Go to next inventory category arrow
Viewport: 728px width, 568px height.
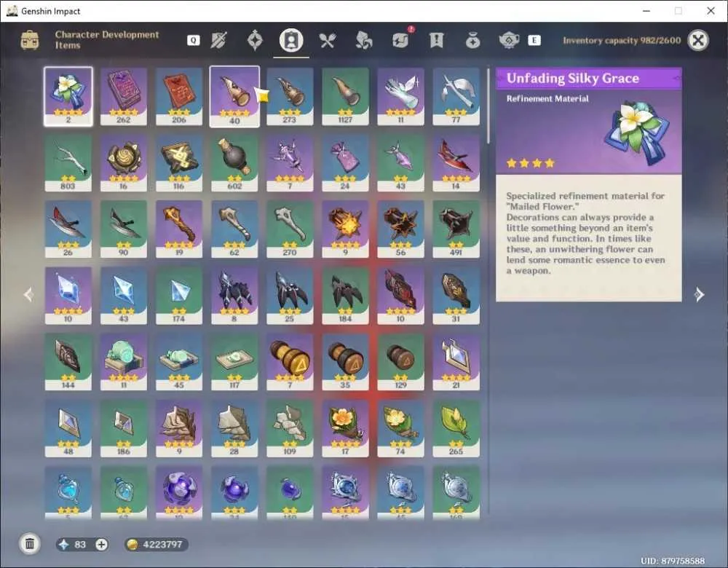coord(699,294)
